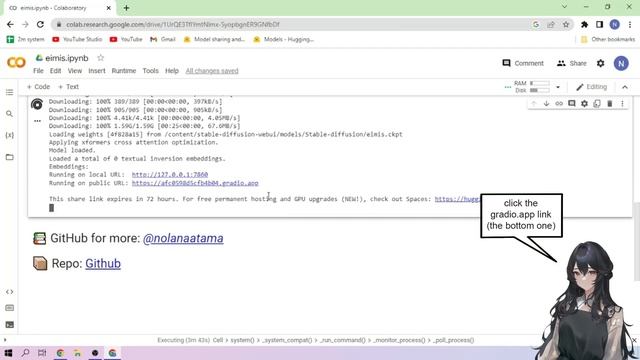Star the eimis.ipynb notebook
This screenshot has width=640, height=360.
pyautogui.click(x=100, y=58)
